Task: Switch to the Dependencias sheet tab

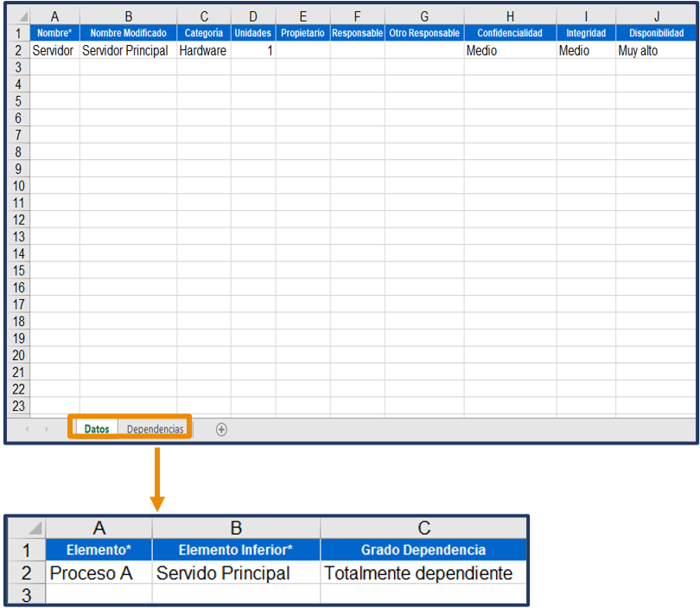Action: (x=155, y=429)
